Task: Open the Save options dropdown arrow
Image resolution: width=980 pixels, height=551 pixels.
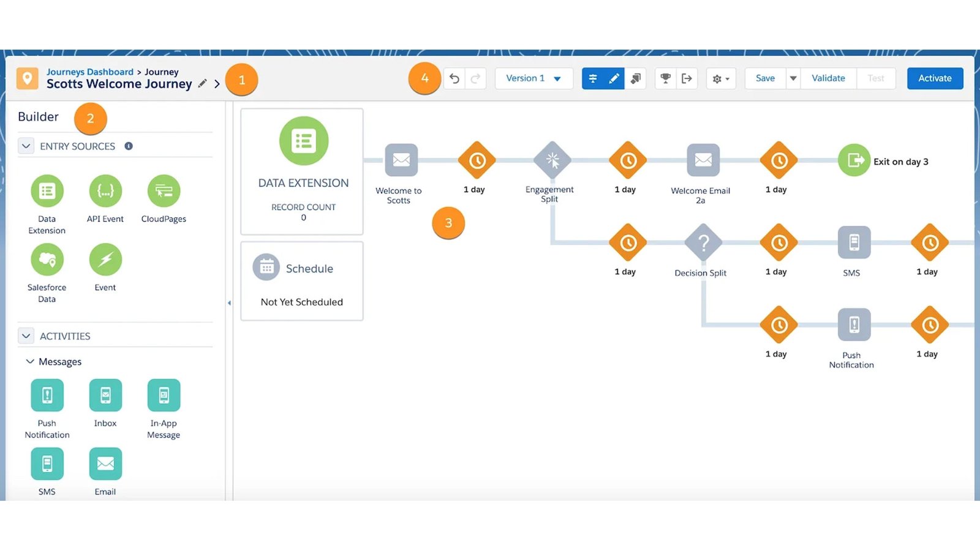Action: pyautogui.click(x=793, y=78)
